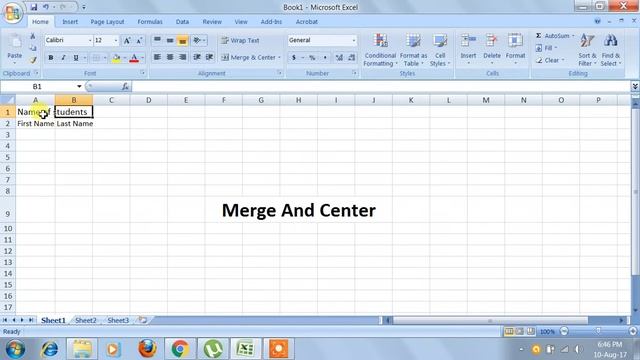Click the Paste clipboard icon
This screenshot has width=640, height=360.
click(15, 42)
